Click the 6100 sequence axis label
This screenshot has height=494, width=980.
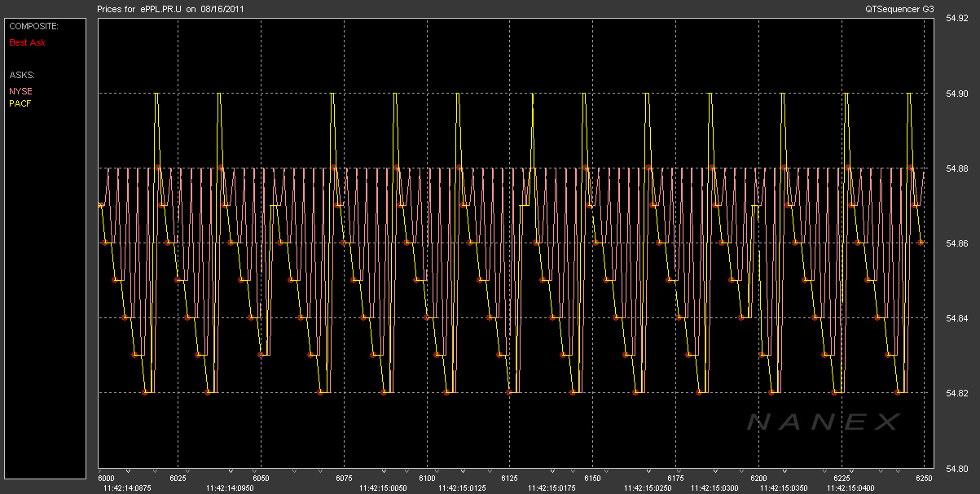(x=426, y=479)
